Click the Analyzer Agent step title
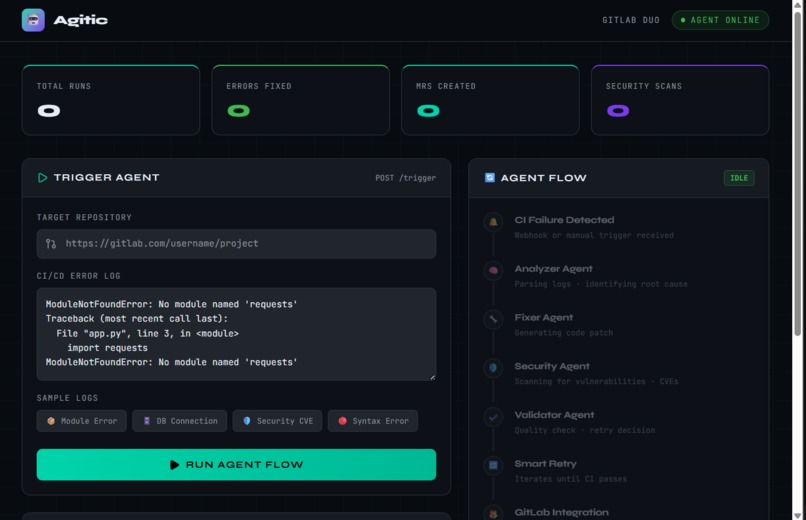 554,269
